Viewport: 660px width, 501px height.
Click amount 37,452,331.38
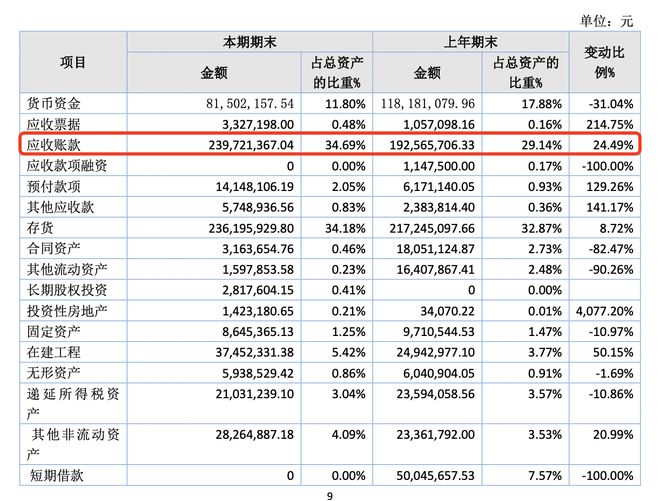[255, 353]
